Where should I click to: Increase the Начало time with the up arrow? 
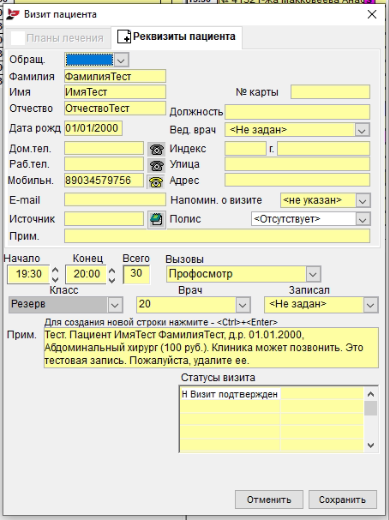click(x=55, y=270)
